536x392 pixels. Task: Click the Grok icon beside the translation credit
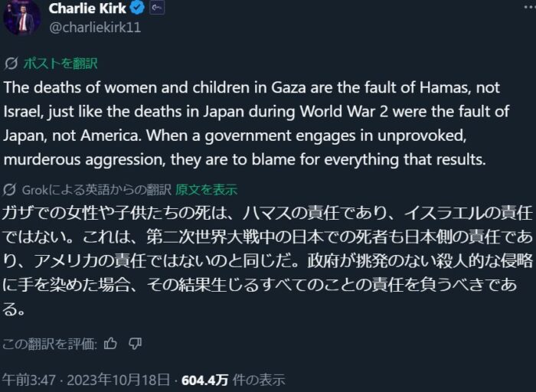(11, 189)
